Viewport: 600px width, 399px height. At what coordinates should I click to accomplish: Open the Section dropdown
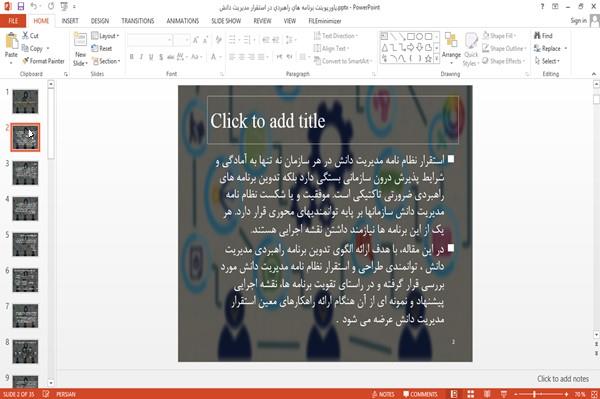106,61
